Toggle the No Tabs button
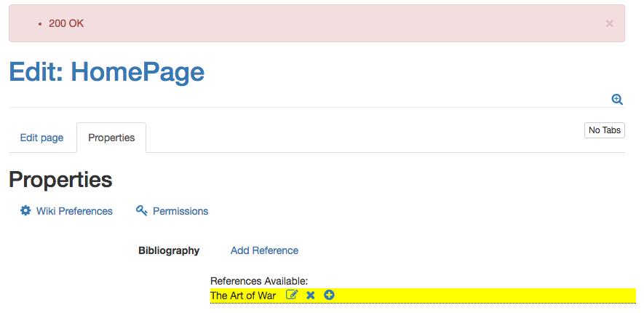 click(x=605, y=130)
